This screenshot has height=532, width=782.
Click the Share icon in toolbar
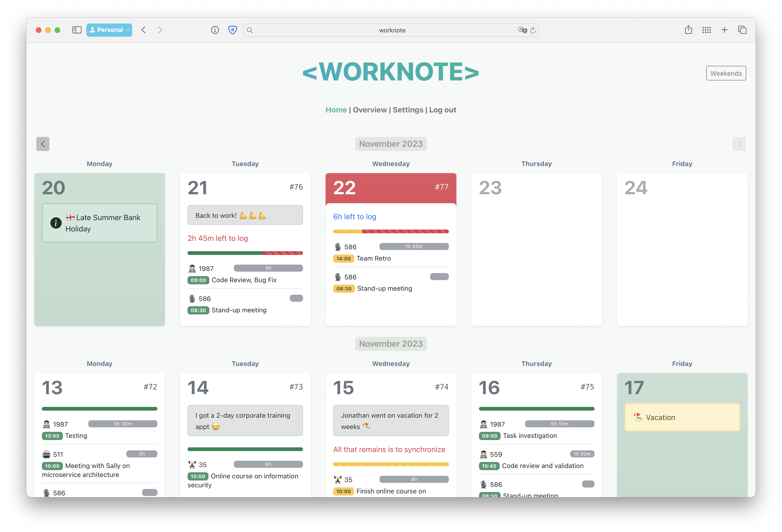(x=688, y=30)
